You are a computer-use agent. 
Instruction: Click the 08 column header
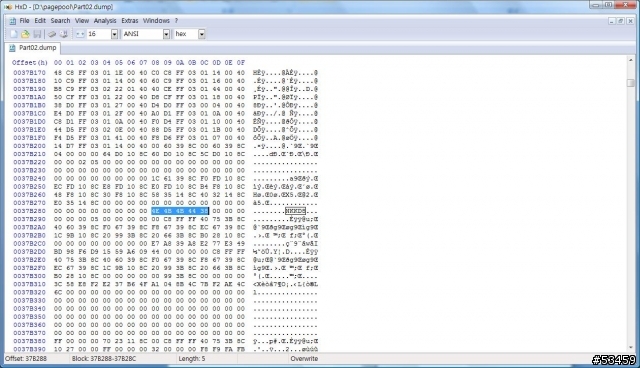(x=156, y=63)
